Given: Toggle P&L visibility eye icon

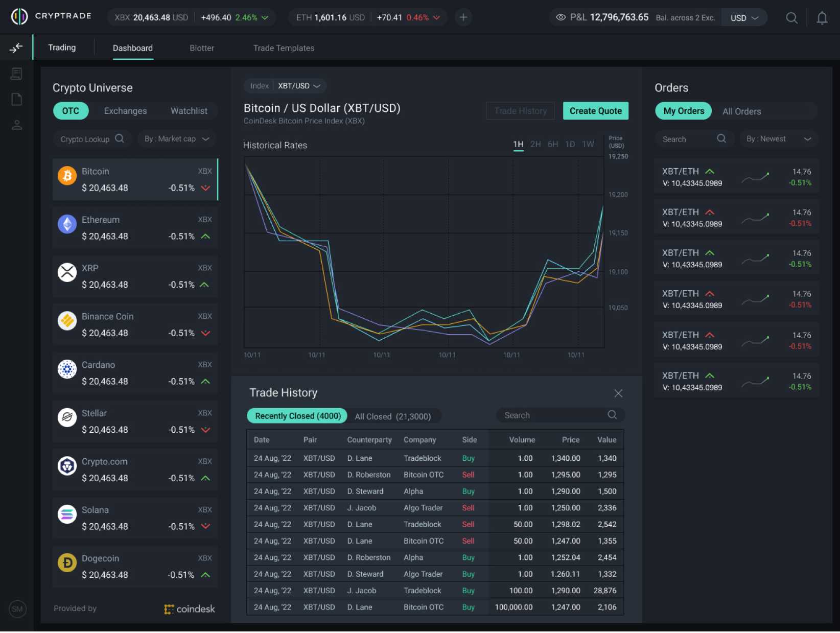Looking at the screenshot, I should pyautogui.click(x=561, y=17).
